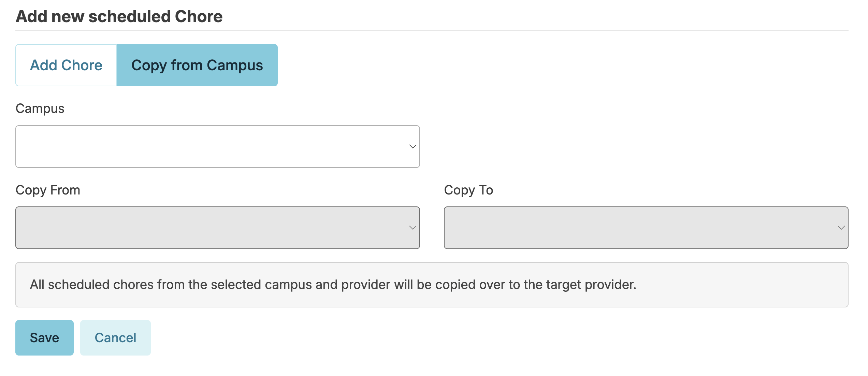The image size is (868, 376).
Task: Cancel adding the scheduled chore
Action: (115, 338)
